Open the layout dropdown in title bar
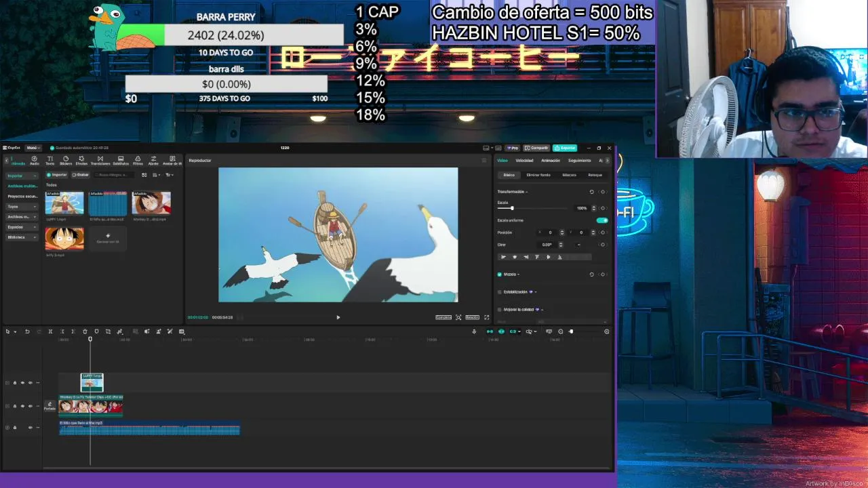Image resolution: width=868 pixels, height=488 pixels. [488, 148]
